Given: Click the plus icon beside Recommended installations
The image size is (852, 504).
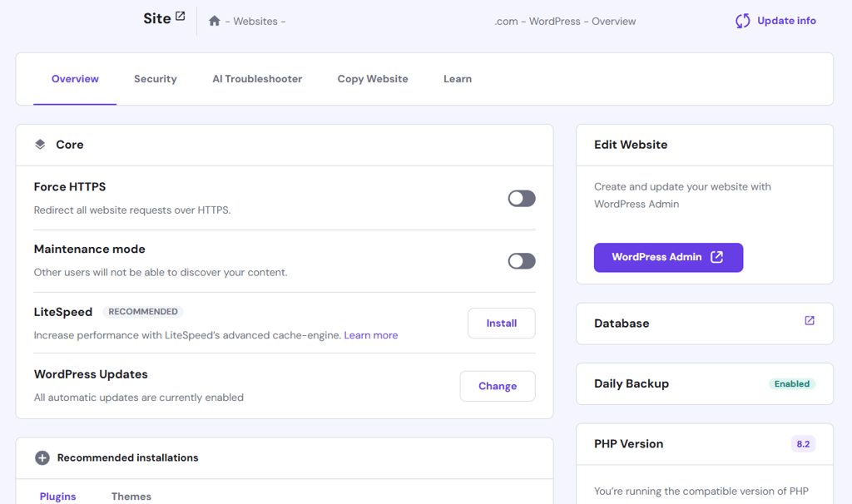Looking at the screenshot, I should click(42, 457).
